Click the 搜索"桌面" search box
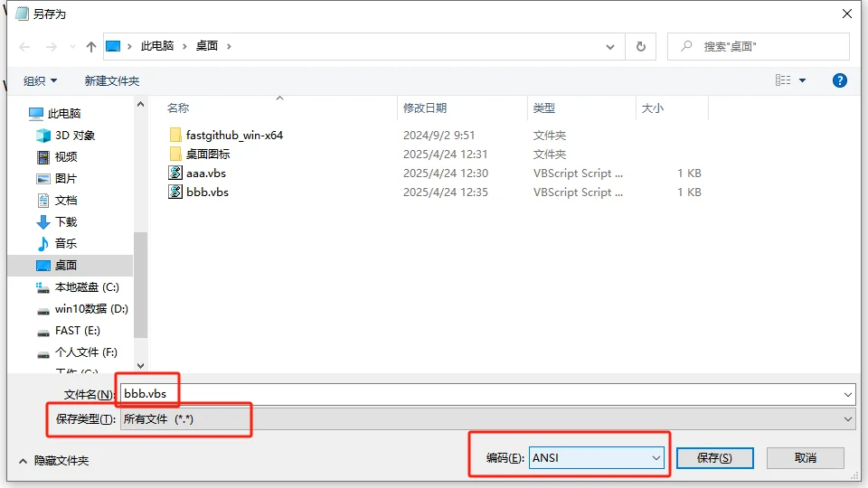The height and width of the screenshot is (488, 868). click(759, 47)
